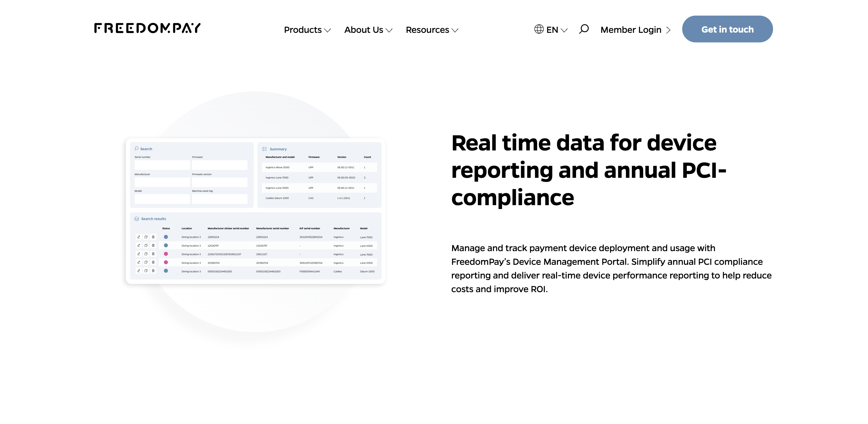The image size is (868, 424).
Task: Click the Count column header in Summary
Action: click(367, 157)
